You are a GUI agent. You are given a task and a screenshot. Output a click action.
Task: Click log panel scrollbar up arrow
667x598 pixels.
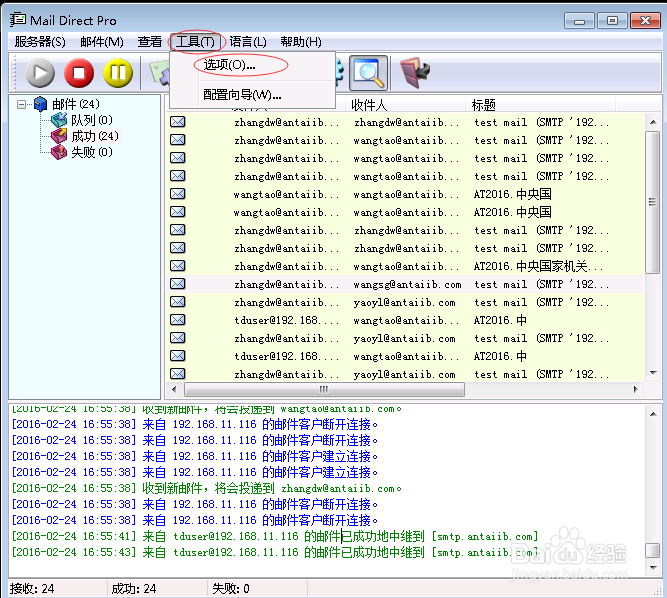[653, 414]
